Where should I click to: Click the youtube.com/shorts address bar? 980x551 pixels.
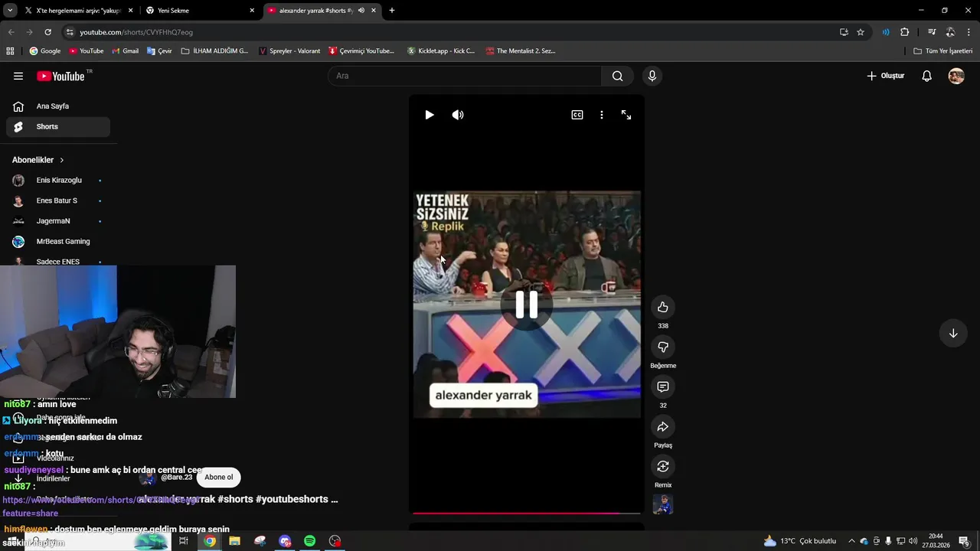[452, 32]
